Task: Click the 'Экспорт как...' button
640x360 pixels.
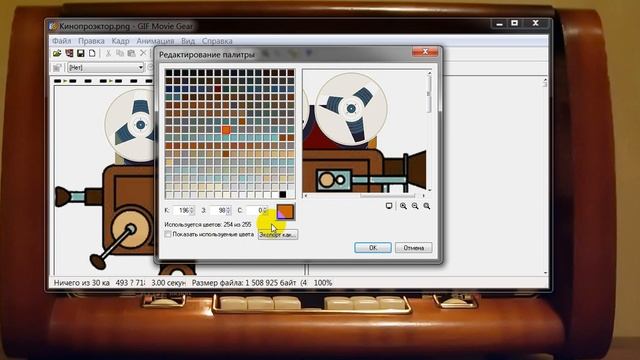Action: (278, 235)
